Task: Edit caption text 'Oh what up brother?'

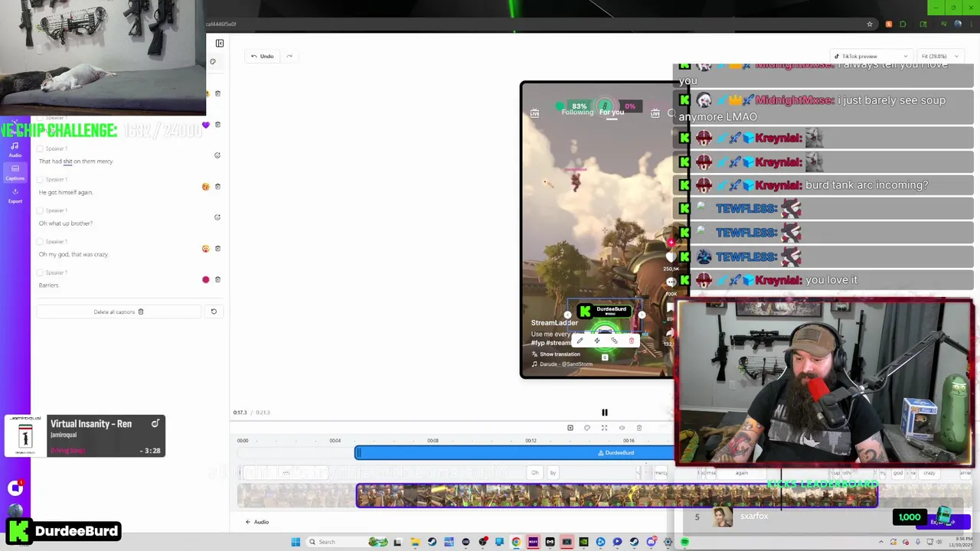Action: tap(66, 223)
